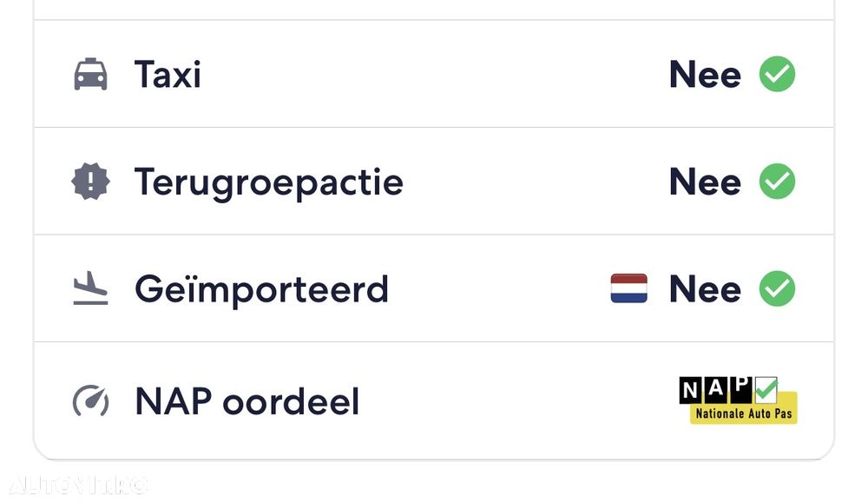Click the Nee value for Geïmporteerd
Viewport: 868px width, 503px height.
(705, 289)
